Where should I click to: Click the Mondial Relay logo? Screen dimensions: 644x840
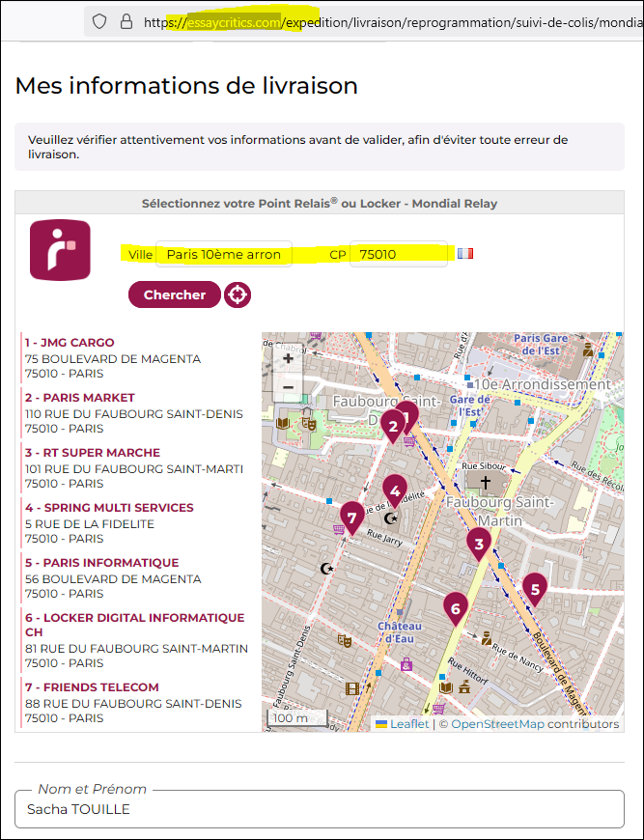(60, 250)
